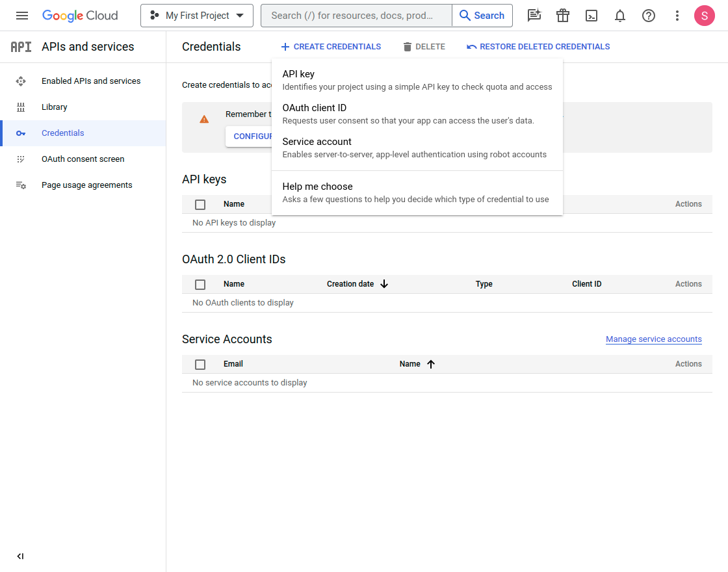Viewport: 728px width, 572px height.
Task: Select Help me choose option
Action: [x=417, y=192]
